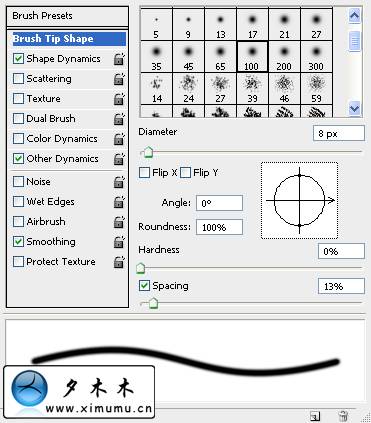The height and width of the screenshot is (423, 371).
Task: Select the soft round 100 brush tip
Action: tap(252, 57)
